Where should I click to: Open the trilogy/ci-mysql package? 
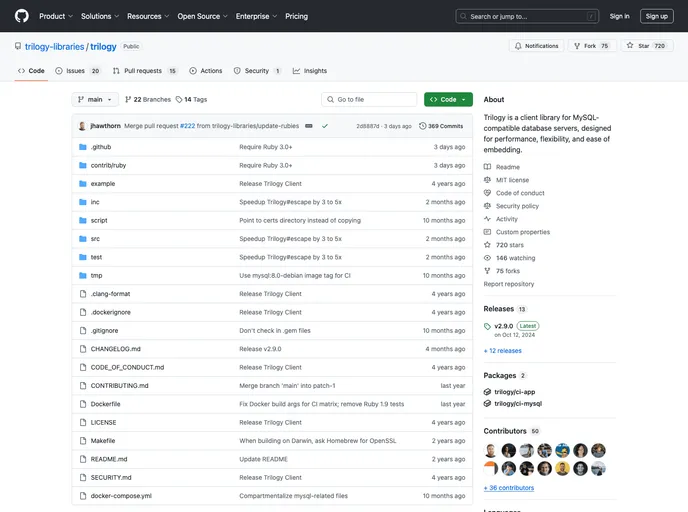[518, 404]
